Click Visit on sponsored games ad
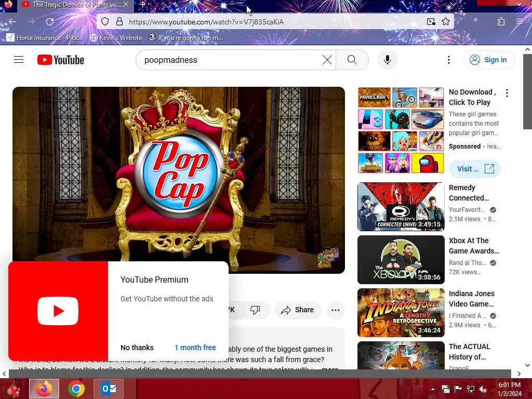The height and width of the screenshot is (399, 532). pos(475,169)
